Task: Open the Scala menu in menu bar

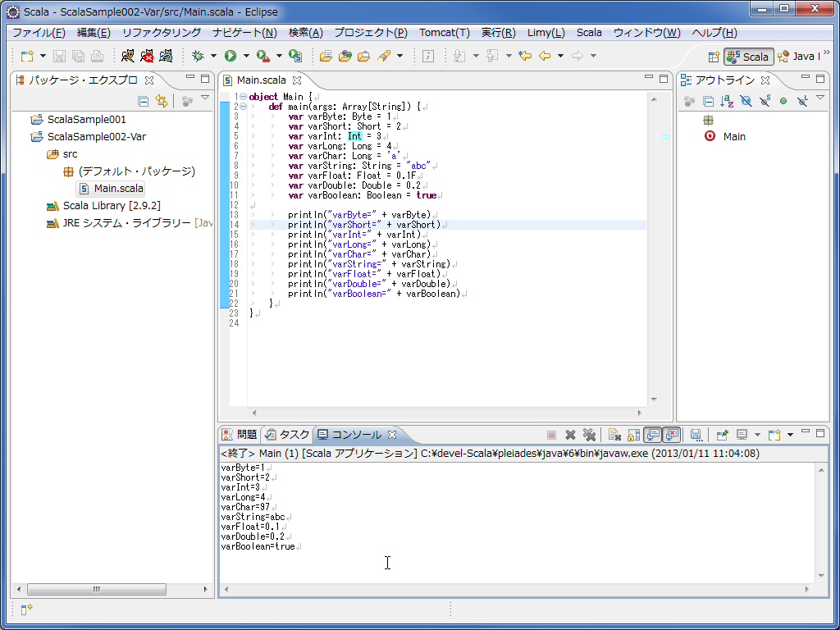Action: (589, 33)
